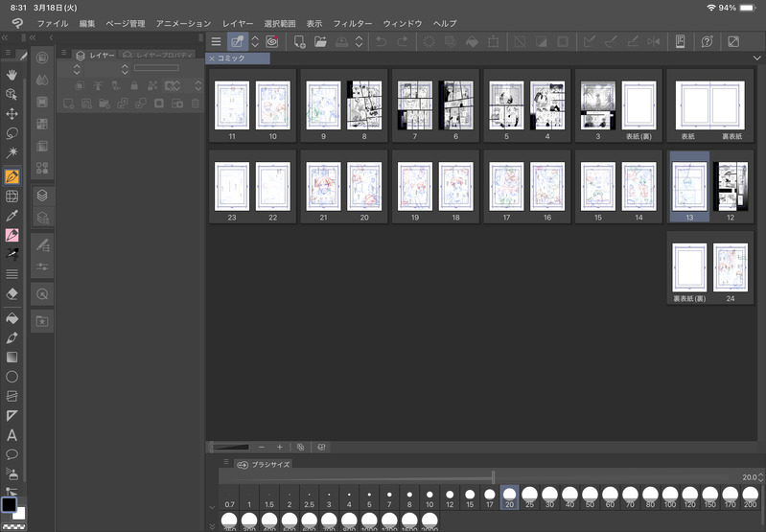Toggle lock transparent pixels icon

[x=152, y=85]
